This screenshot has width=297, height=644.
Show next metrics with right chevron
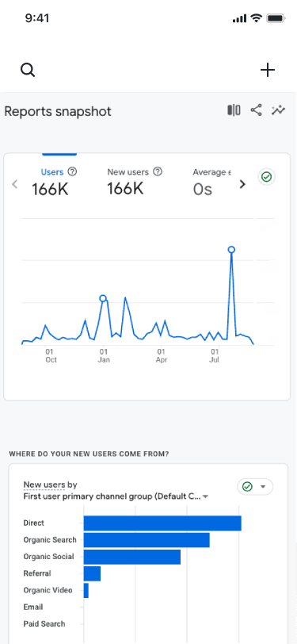[242, 184]
